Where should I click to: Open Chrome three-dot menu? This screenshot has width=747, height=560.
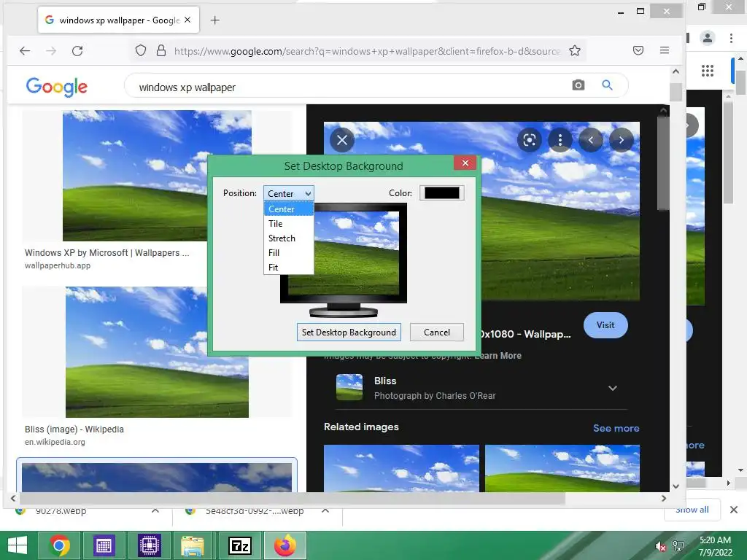tap(731, 38)
